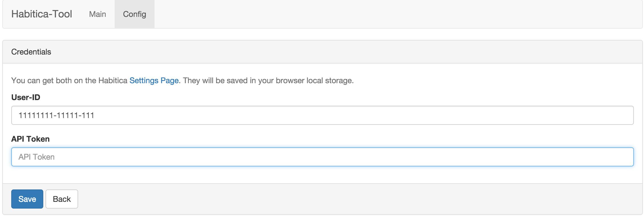Click empty header space right of Credentials

tap(337, 52)
